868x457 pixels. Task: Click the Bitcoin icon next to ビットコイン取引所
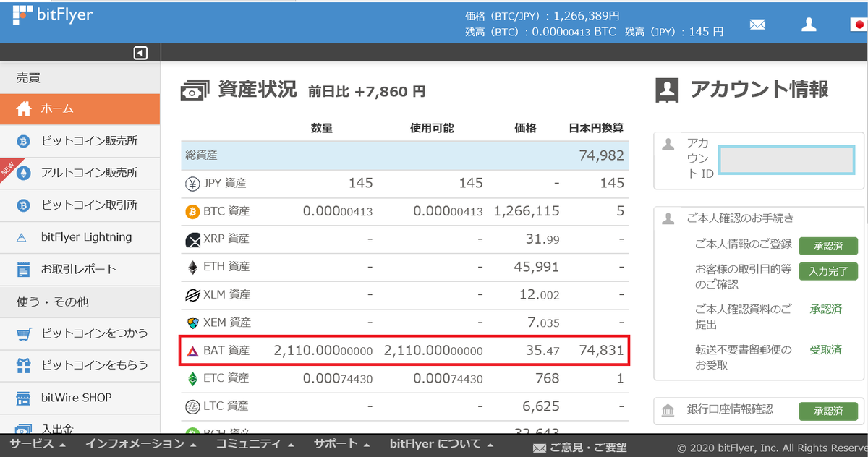tap(24, 205)
